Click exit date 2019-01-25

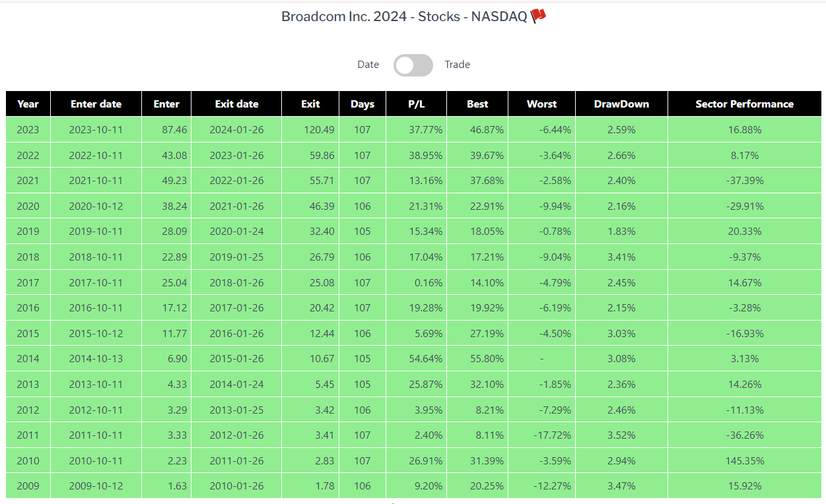coord(236,257)
